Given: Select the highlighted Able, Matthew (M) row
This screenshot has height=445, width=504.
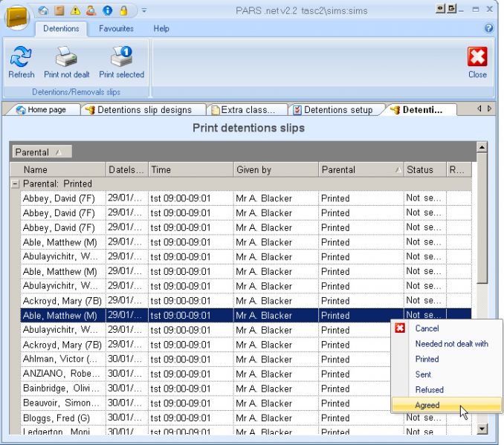Looking at the screenshot, I should [x=246, y=315].
